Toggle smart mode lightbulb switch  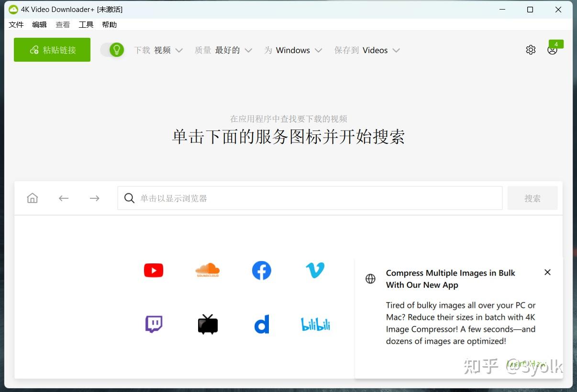(112, 50)
